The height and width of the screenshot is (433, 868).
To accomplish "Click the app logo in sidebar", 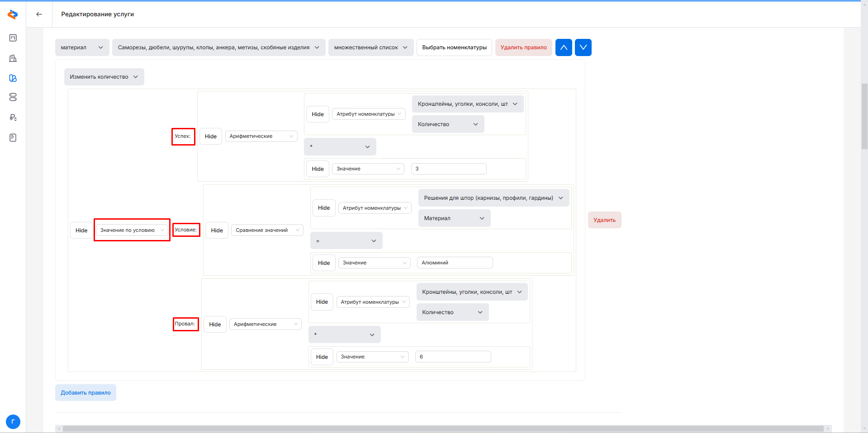I will coord(13,14).
